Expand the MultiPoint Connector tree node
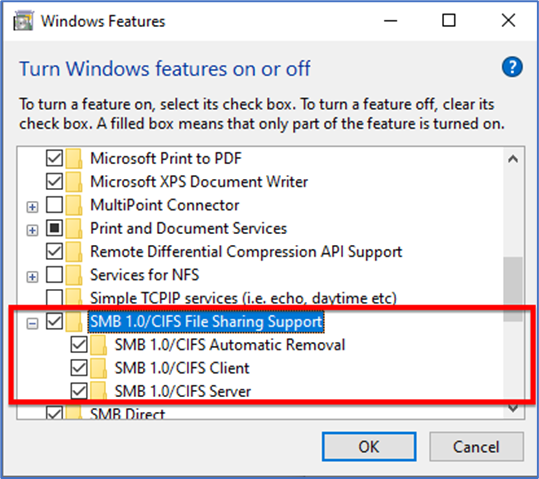Viewport: 539px width, 479px height. tap(32, 207)
